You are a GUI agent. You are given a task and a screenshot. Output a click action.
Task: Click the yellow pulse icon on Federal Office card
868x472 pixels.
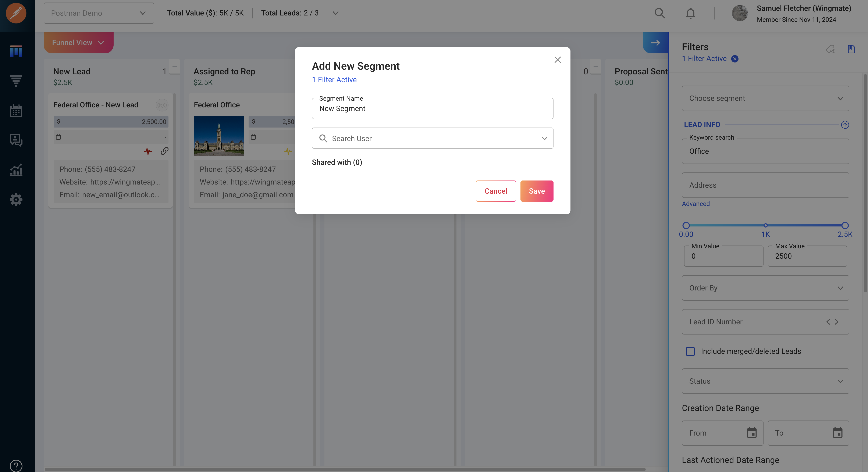[x=288, y=151]
